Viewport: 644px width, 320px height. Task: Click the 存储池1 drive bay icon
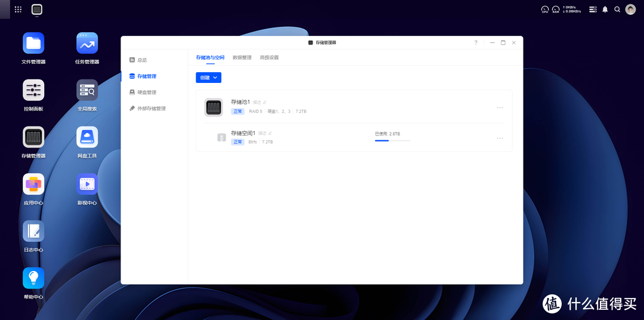coord(213,107)
